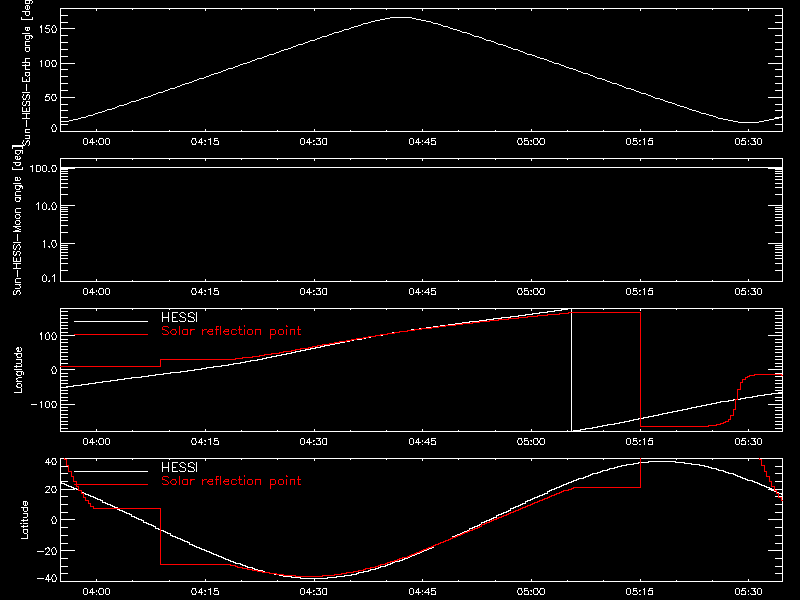Click -100 tick label on Longitude axis
800x600 pixels.
coord(43,404)
